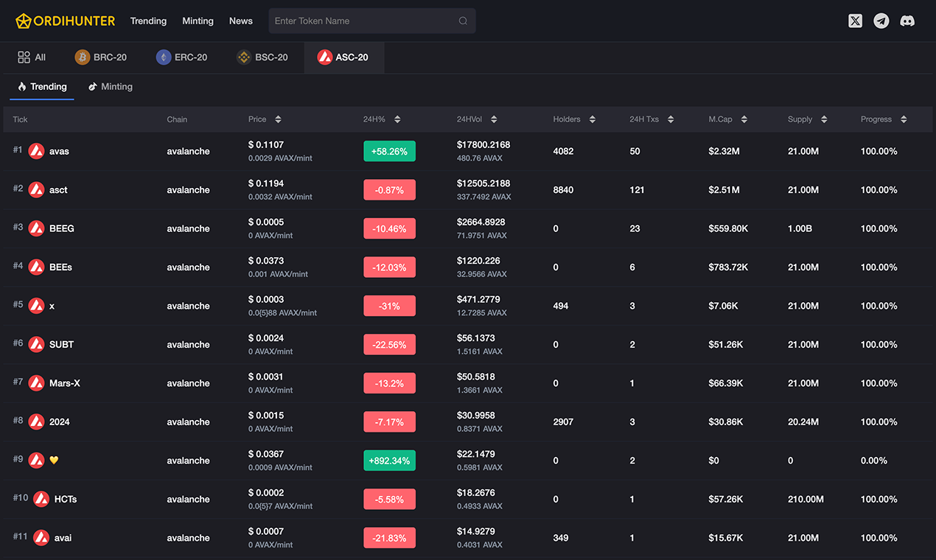Open the Telegram social icon
Image resolution: width=936 pixels, height=560 pixels.
click(881, 21)
